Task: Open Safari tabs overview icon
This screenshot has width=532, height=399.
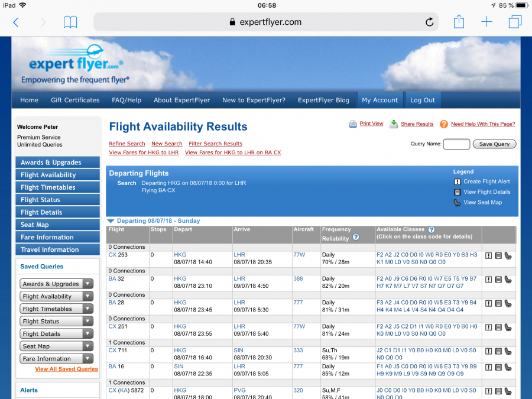Action: click(x=514, y=22)
